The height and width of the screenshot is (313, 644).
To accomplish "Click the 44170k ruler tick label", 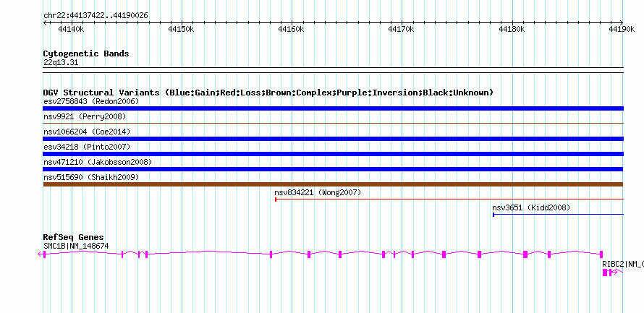I will pos(402,30).
